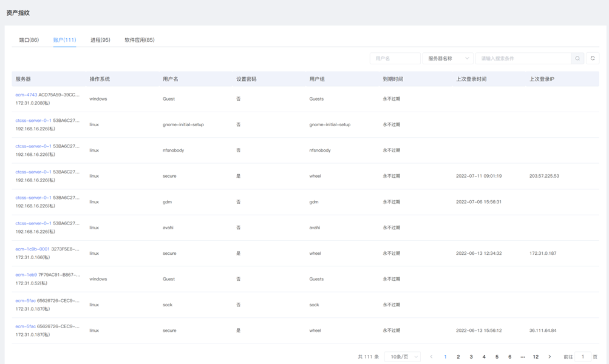Screen dimensions: 609x364
Task: Go to page 3
Action: pyautogui.click(x=471, y=357)
